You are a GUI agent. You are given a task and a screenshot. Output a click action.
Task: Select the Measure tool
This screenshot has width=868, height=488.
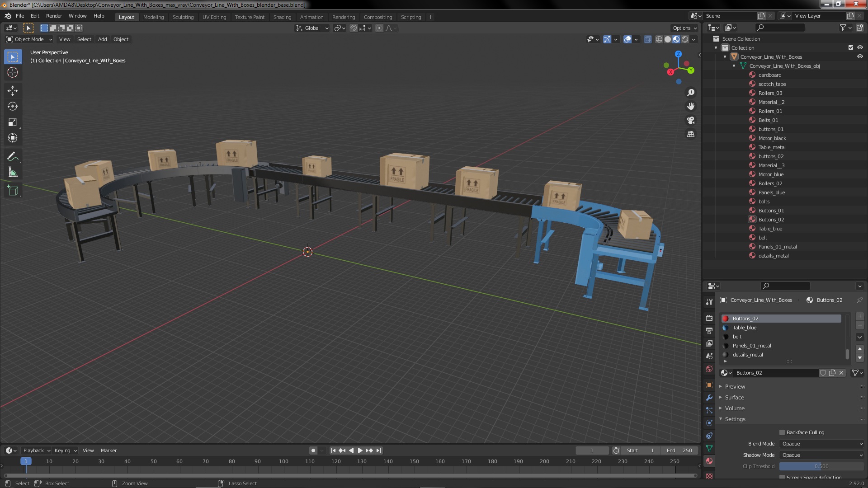tap(13, 173)
